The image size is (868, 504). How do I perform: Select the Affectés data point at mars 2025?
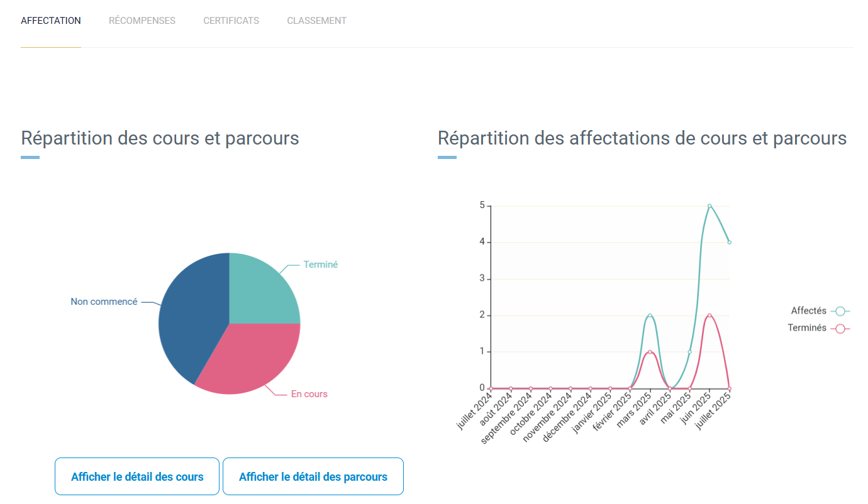coord(650,315)
